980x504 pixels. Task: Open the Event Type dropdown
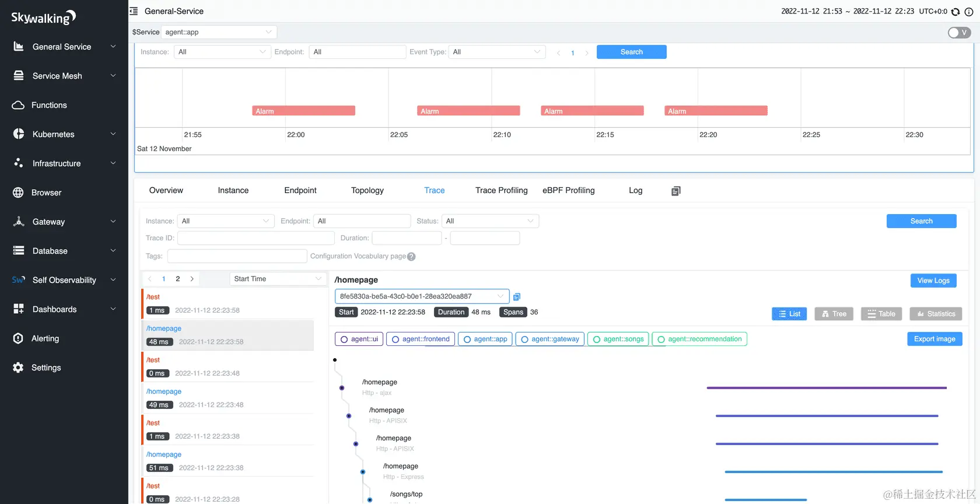(497, 52)
